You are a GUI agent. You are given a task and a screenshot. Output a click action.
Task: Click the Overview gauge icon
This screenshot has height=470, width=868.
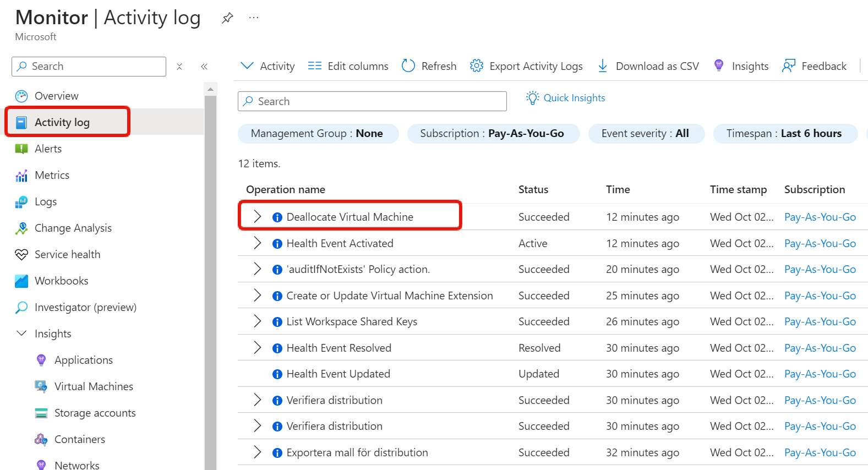click(x=21, y=96)
